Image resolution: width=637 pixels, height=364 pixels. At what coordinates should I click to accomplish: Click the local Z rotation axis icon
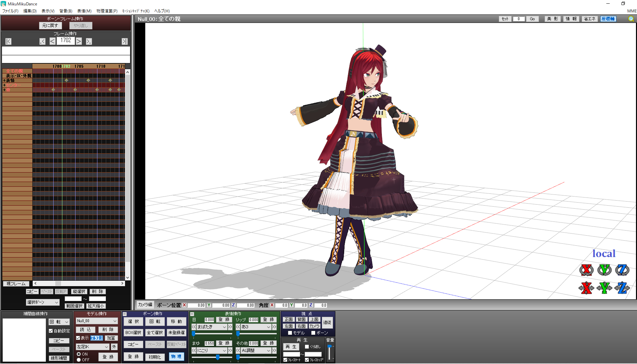click(622, 270)
